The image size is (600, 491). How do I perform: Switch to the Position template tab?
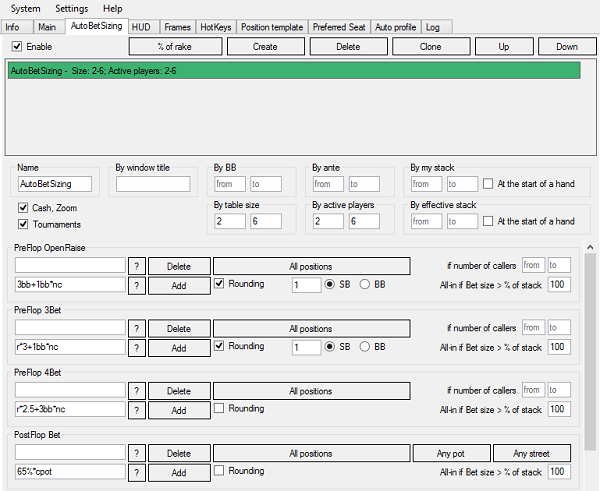[x=272, y=27]
